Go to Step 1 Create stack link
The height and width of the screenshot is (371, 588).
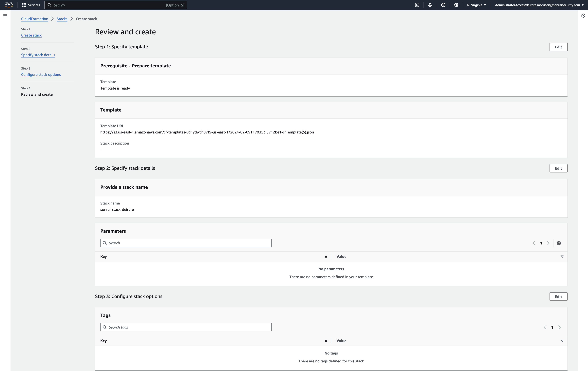click(x=31, y=35)
